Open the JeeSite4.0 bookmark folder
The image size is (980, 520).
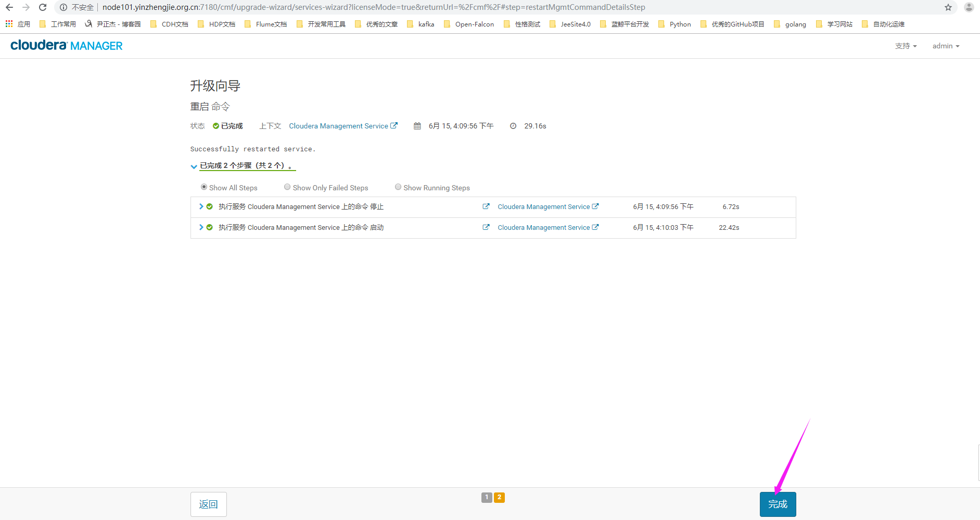(570, 24)
